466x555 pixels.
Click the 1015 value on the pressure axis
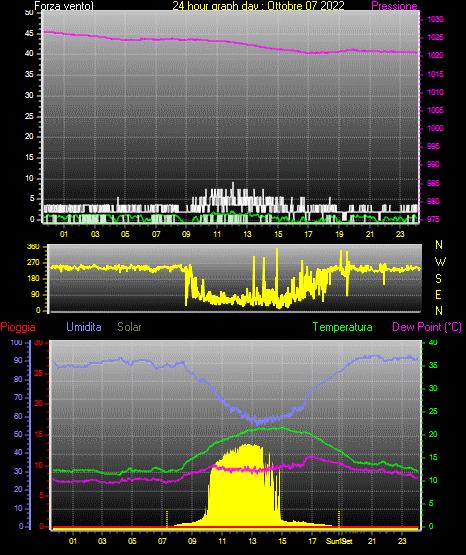(435, 74)
